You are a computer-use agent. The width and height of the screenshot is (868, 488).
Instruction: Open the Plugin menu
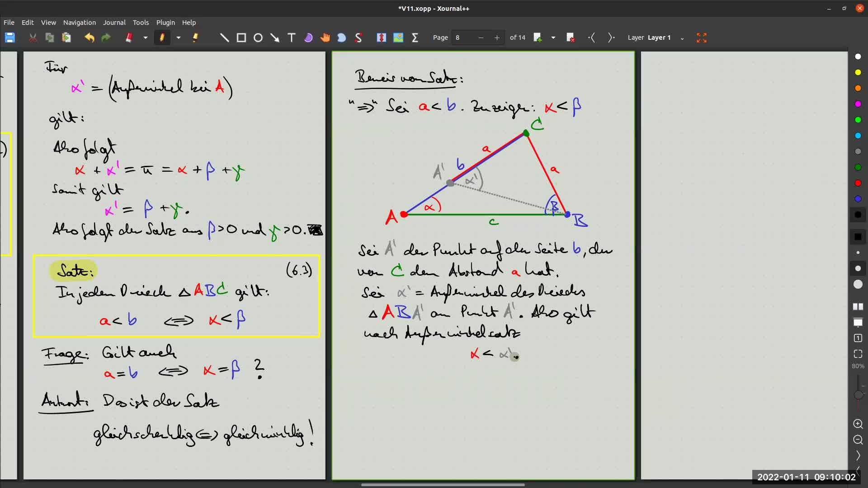pyautogui.click(x=165, y=23)
